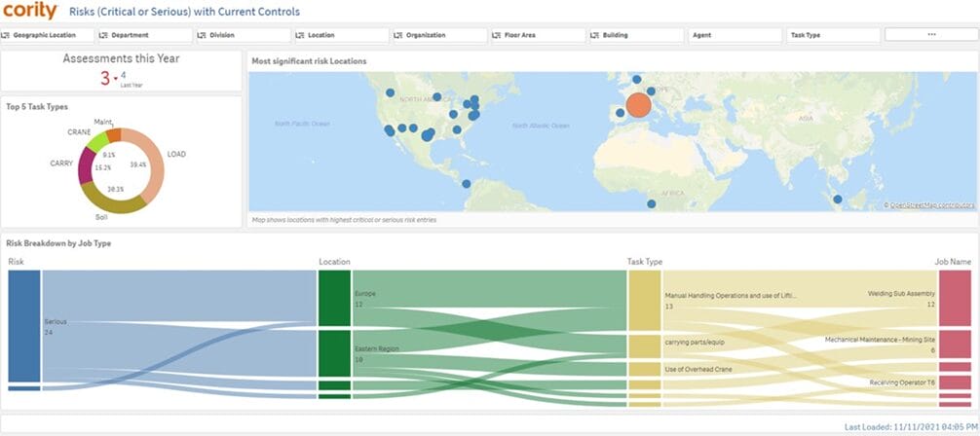Click the map point in Southeast Asia
The width and height of the screenshot is (980, 436).
(x=837, y=199)
